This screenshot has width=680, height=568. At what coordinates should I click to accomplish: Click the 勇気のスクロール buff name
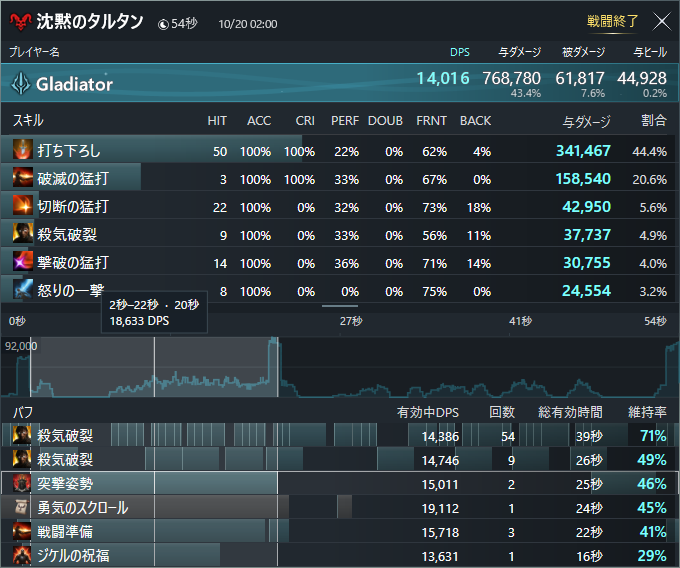[x=82, y=508]
